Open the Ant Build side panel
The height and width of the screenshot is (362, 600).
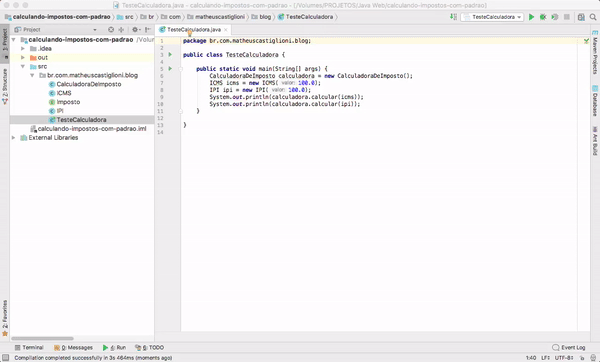click(x=595, y=140)
